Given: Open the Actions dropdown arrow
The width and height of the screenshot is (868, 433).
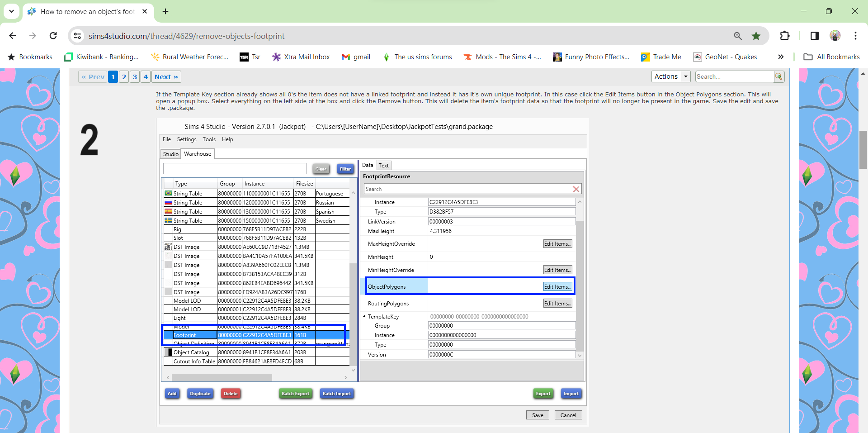Looking at the screenshot, I should pos(686,77).
